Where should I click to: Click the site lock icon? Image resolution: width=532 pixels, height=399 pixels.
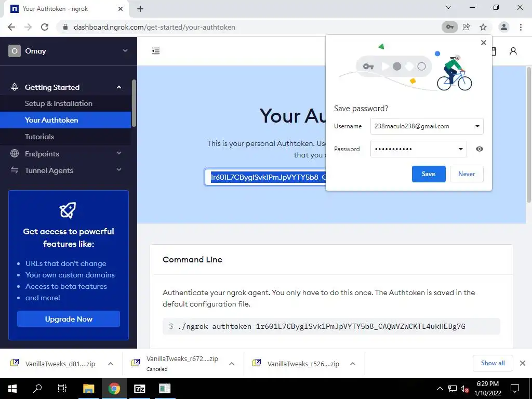(x=65, y=27)
